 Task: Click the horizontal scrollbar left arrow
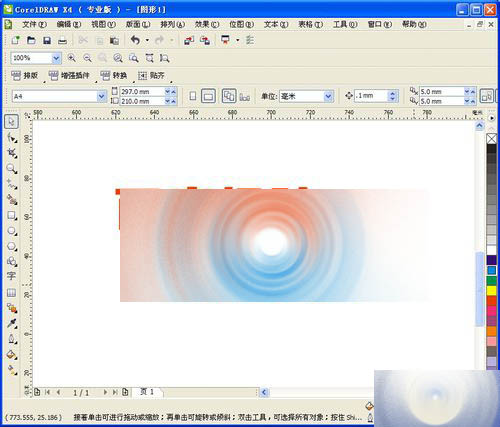pyautogui.click(x=264, y=392)
